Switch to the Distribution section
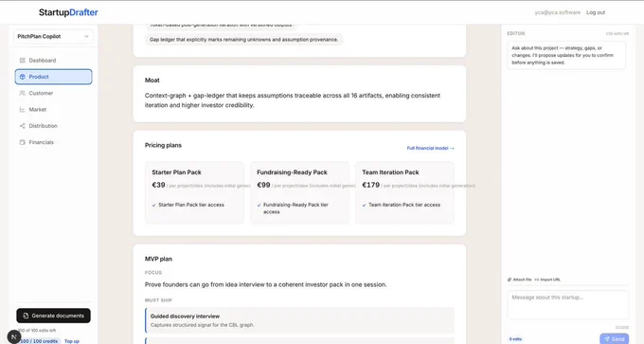The image size is (644, 344). [x=53, y=126]
